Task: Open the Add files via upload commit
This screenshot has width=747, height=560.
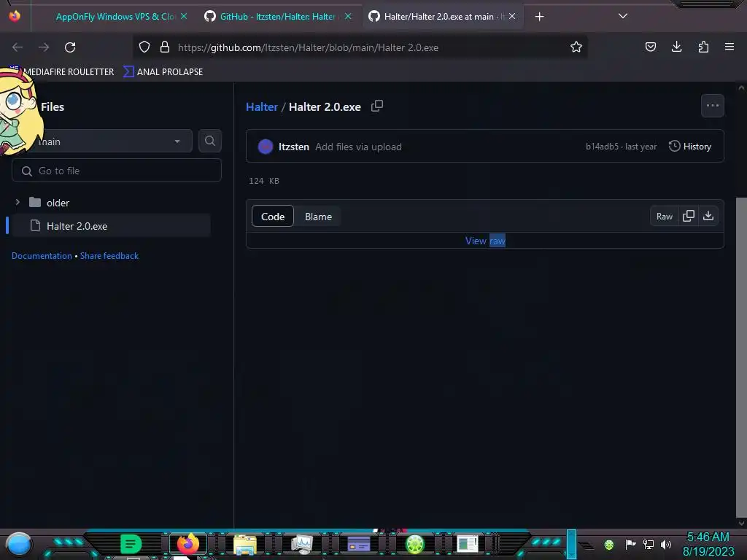Action: 358,147
